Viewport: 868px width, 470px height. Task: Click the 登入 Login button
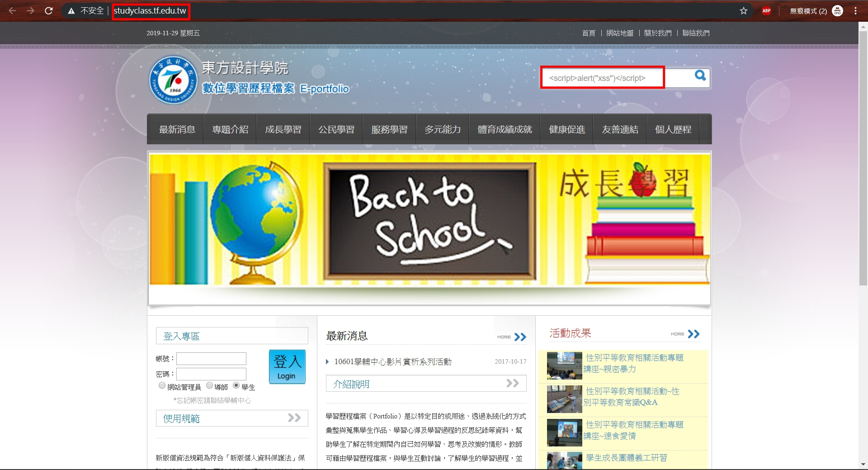[x=287, y=366]
